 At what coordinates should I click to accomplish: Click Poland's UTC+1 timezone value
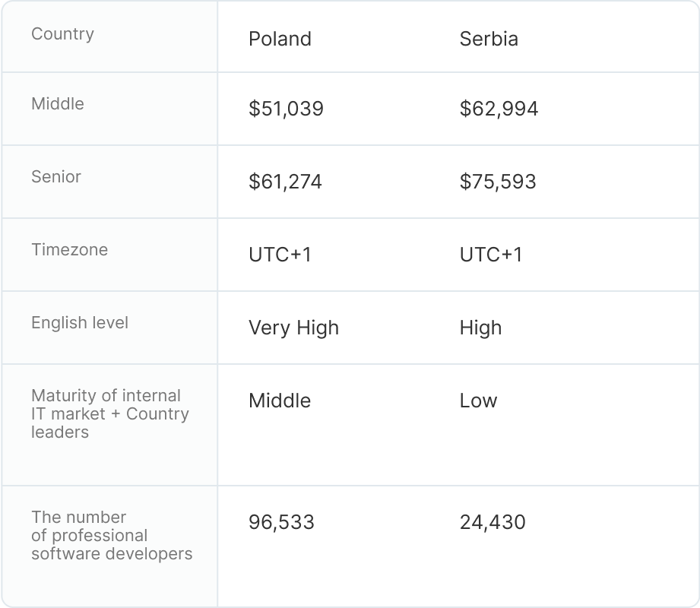[280, 255]
